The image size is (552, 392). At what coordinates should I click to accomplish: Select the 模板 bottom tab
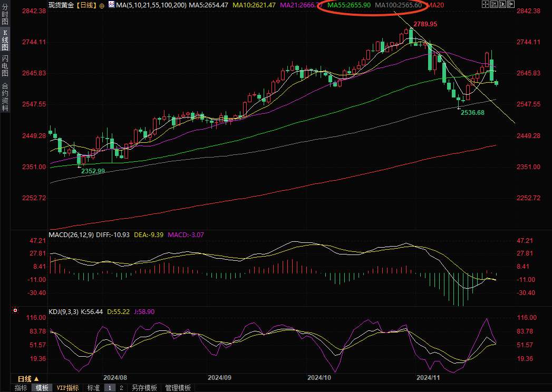42,388
